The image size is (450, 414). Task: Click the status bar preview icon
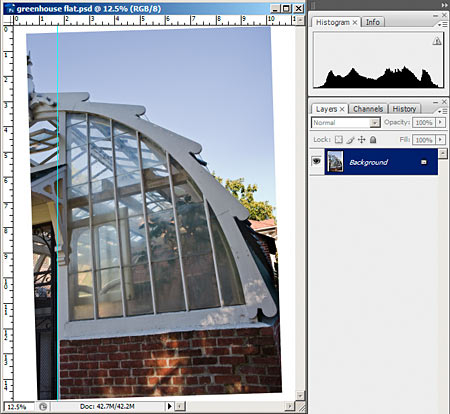tap(43, 407)
